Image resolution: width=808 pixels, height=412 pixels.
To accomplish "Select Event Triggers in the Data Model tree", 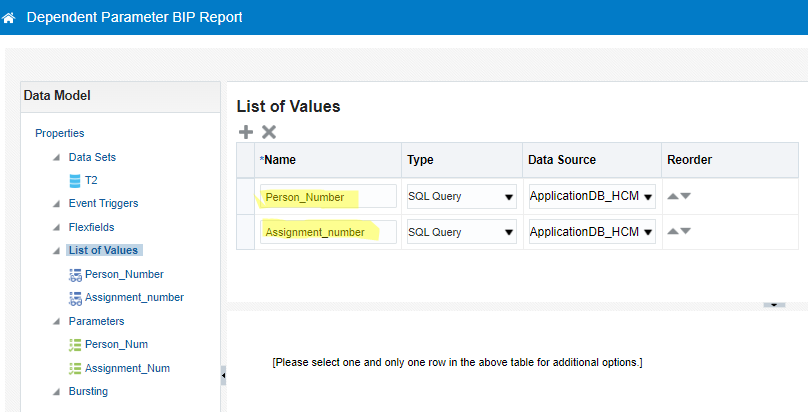I will (103, 203).
